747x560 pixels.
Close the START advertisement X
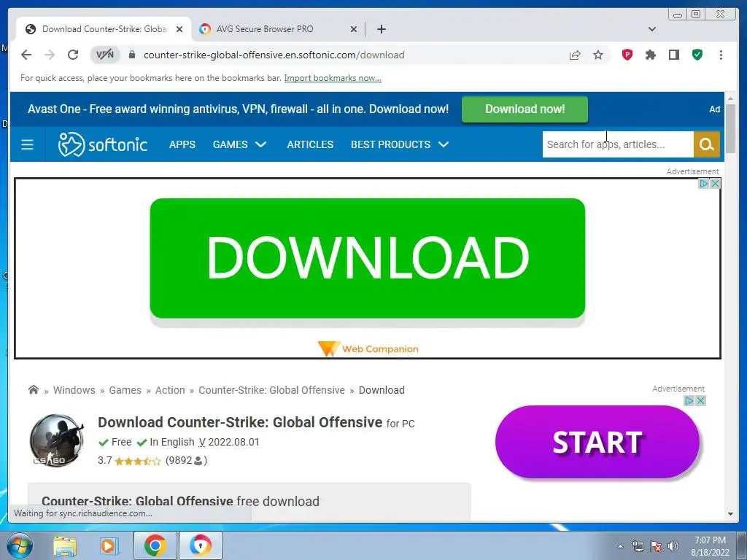[700, 401]
